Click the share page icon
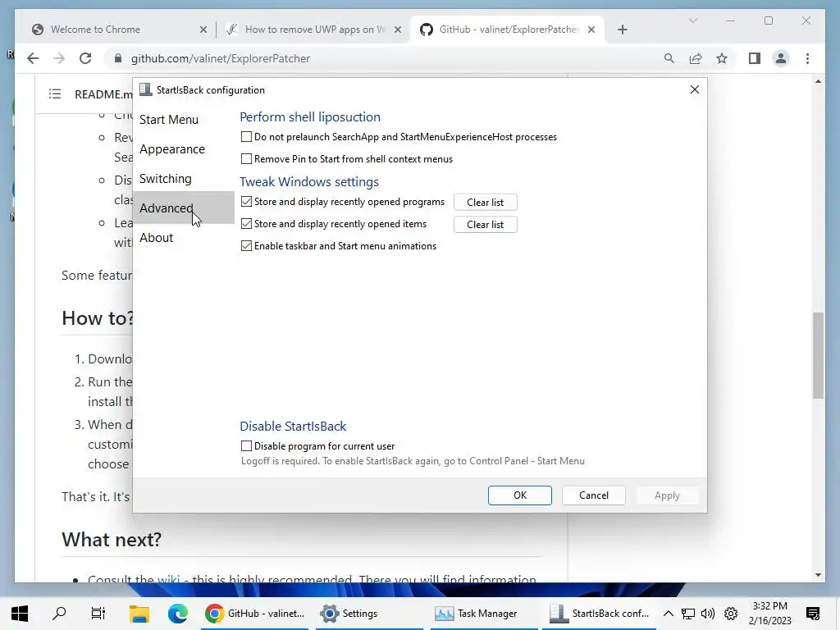 [696, 58]
